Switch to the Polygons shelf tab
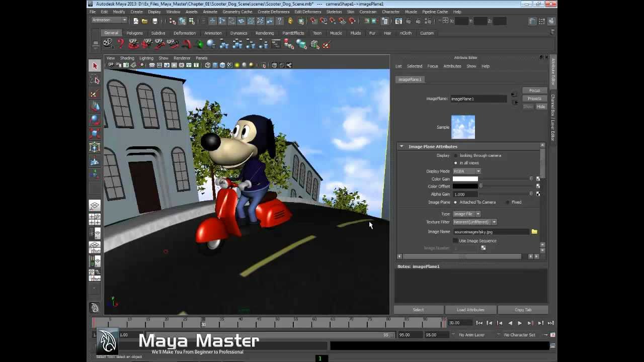Image resolution: width=644 pixels, height=362 pixels. click(134, 33)
